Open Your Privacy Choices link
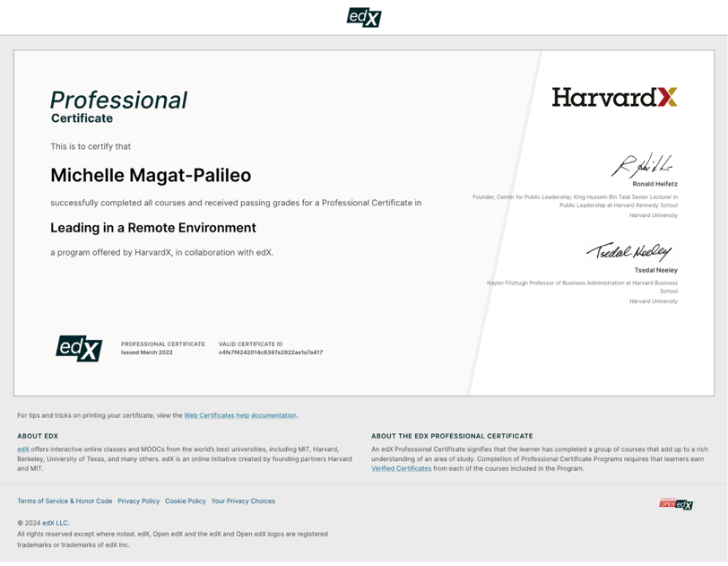The image size is (728, 566). (x=243, y=501)
